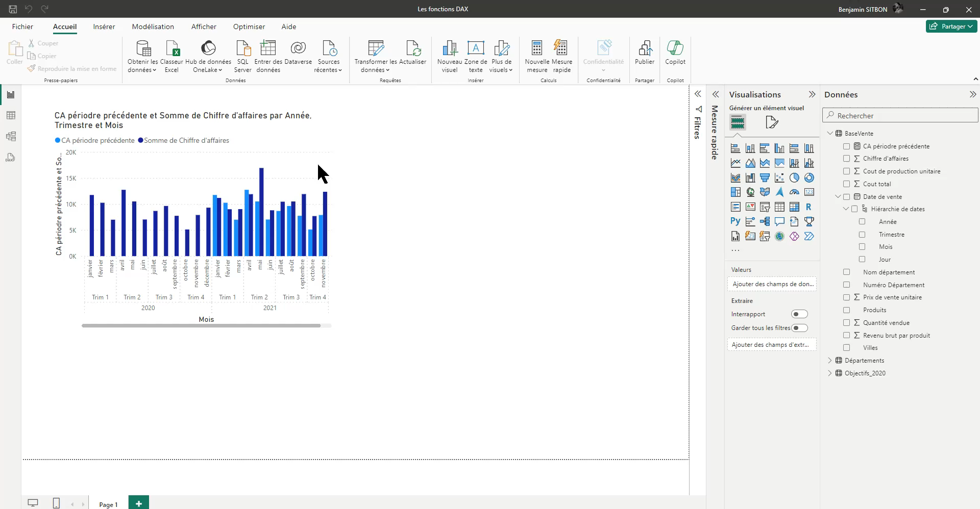This screenshot has height=509, width=980.
Task: Add a new page with plus button
Action: pyautogui.click(x=139, y=503)
